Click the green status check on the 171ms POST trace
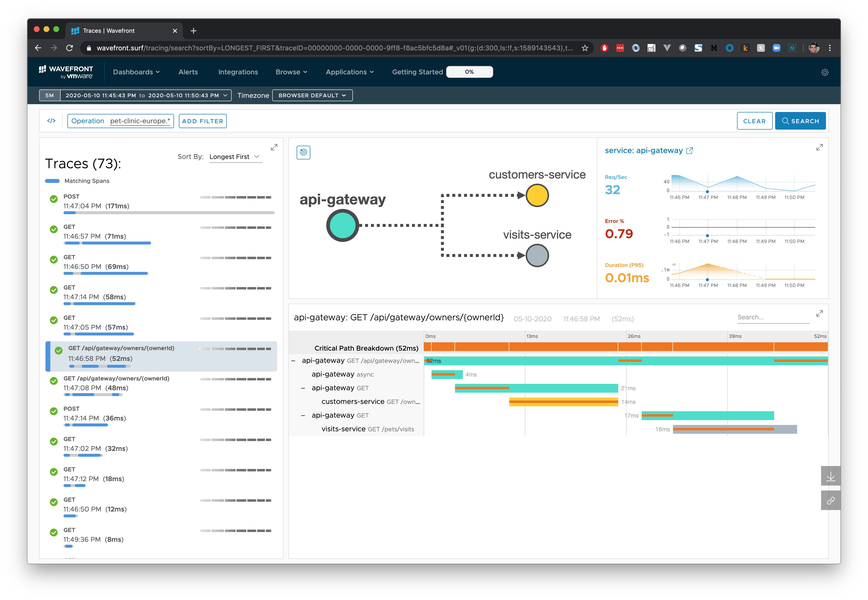This screenshot has width=868, height=600. point(54,199)
